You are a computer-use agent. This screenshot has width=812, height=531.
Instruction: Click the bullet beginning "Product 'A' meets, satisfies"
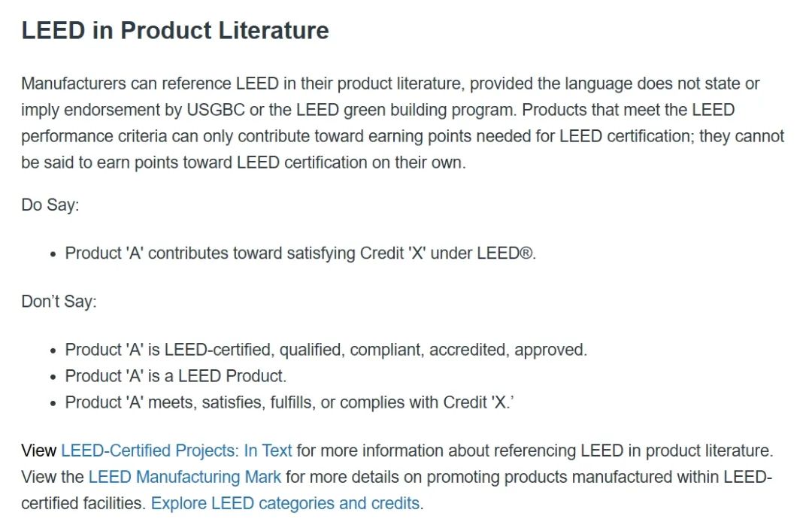click(289, 402)
